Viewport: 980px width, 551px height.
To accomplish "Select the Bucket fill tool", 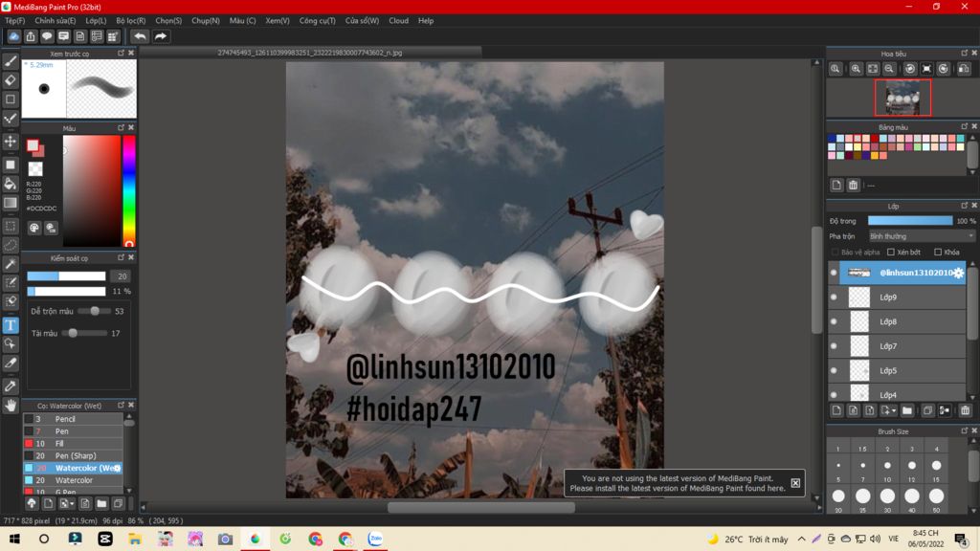I will pos(11,184).
